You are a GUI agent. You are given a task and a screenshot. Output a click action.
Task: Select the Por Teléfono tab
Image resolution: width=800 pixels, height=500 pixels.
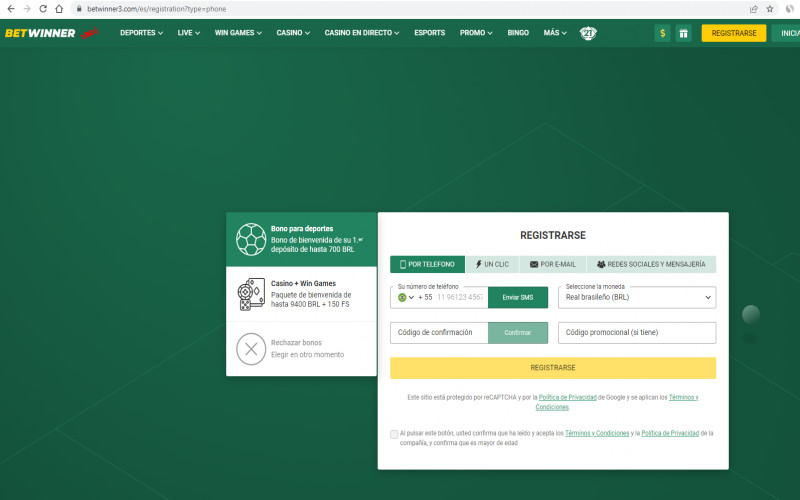(428, 264)
